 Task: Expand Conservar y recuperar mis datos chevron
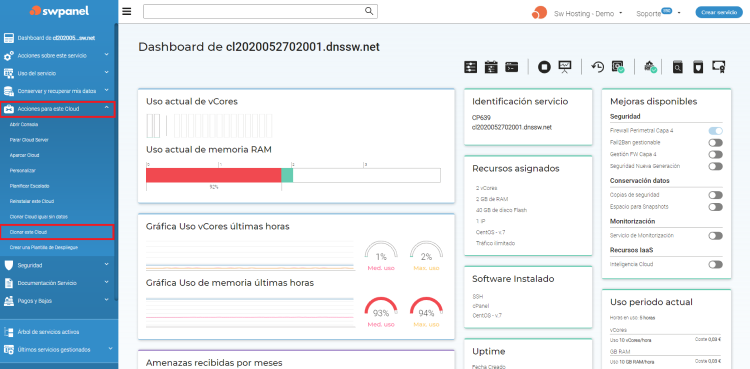coord(106,90)
